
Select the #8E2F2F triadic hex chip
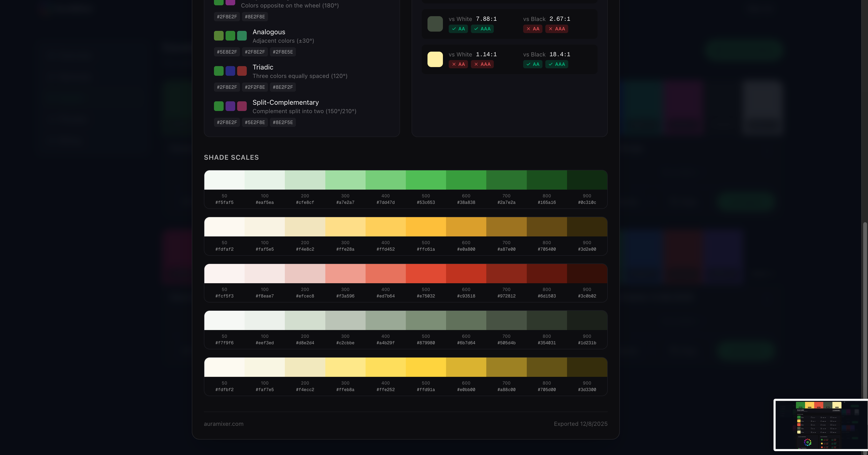pos(283,87)
